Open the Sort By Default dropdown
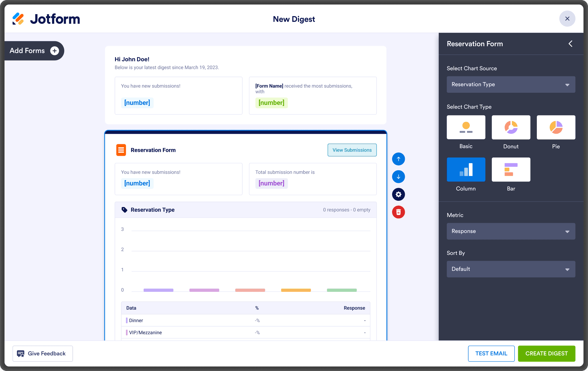This screenshot has height=371, width=588. coord(511,269)
